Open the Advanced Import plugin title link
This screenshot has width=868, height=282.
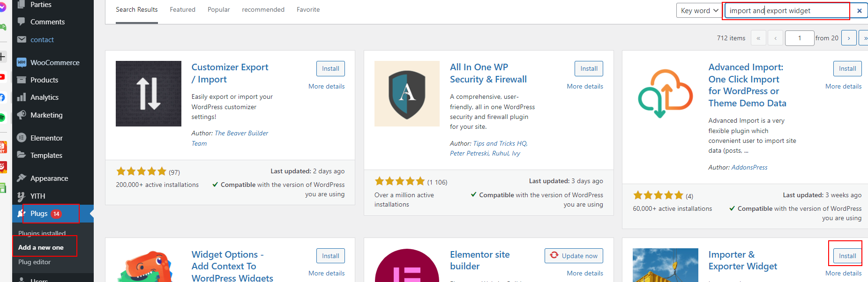[748, 85]
